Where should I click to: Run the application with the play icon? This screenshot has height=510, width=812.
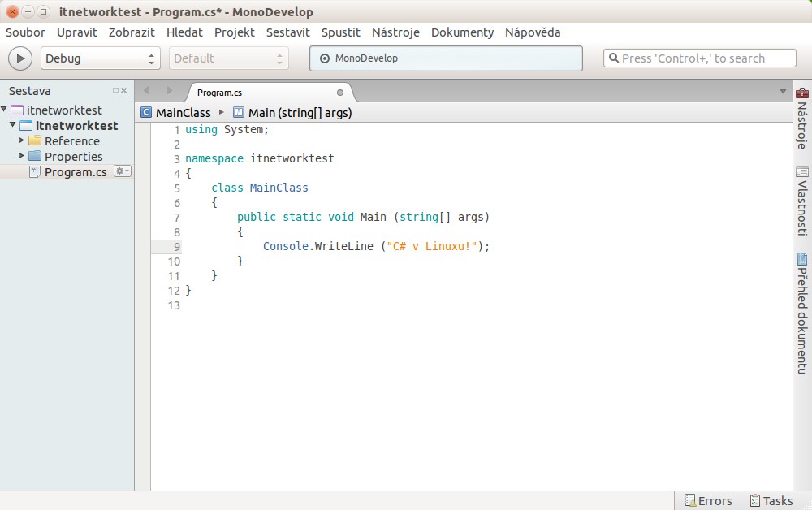click(x=19, y=58)
